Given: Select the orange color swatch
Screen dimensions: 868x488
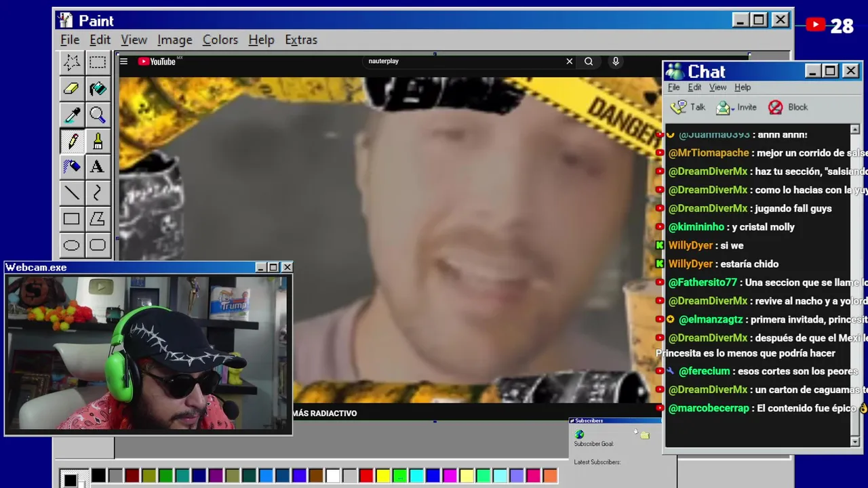Looking at the screenshot, I should tap(549, 476).
